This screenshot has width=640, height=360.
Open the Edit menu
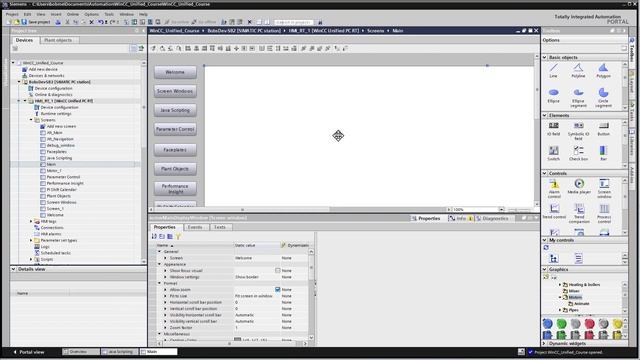(x=27, y=14)
